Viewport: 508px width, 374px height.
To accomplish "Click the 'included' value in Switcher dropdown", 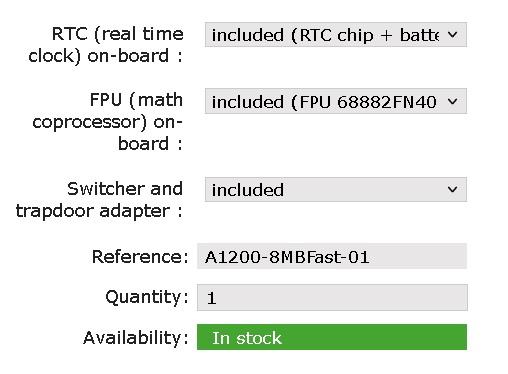I will click(248, 190).
